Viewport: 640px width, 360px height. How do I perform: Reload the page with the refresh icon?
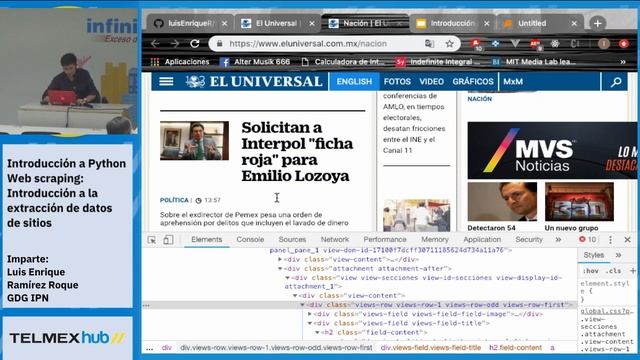click(x=195, y=44)
